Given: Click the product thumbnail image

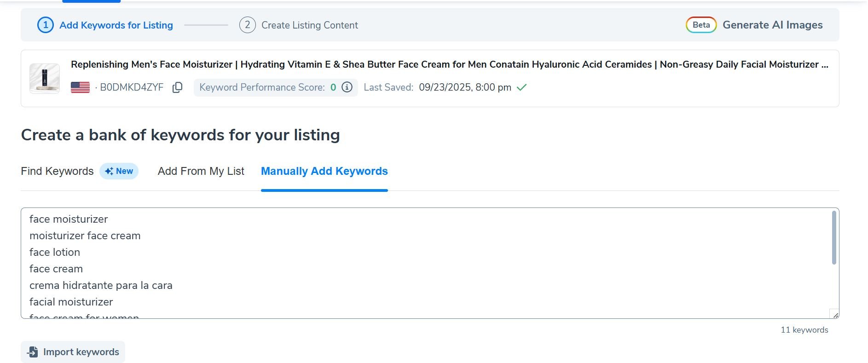Looking at the screenshot, I should click(45, 79).
